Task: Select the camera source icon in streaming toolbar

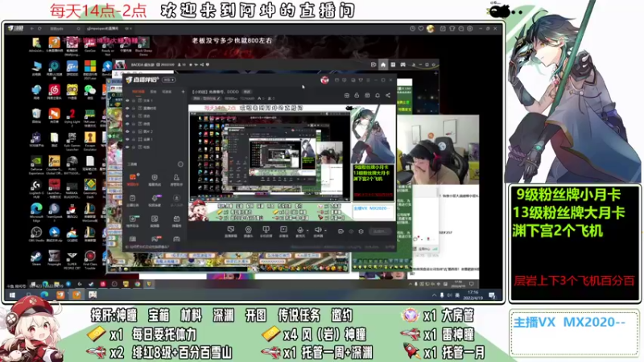Action: point(248,231)
